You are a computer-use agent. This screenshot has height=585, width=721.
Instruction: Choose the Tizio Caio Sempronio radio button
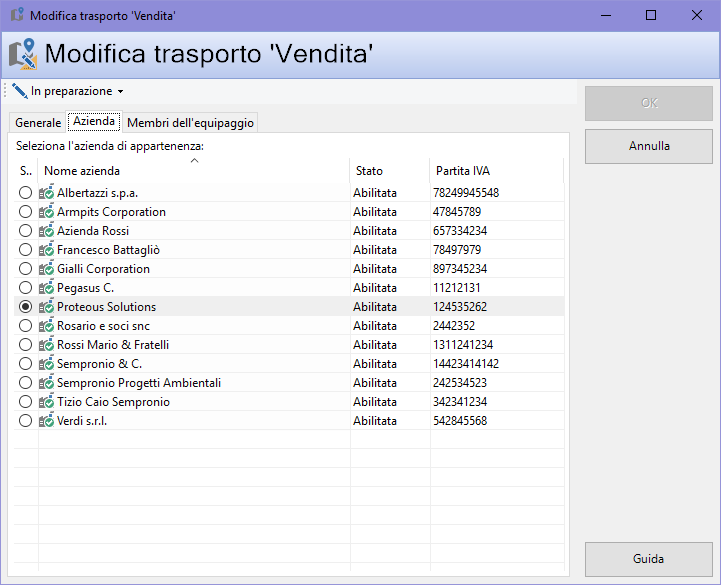click(x=25, y=401)
